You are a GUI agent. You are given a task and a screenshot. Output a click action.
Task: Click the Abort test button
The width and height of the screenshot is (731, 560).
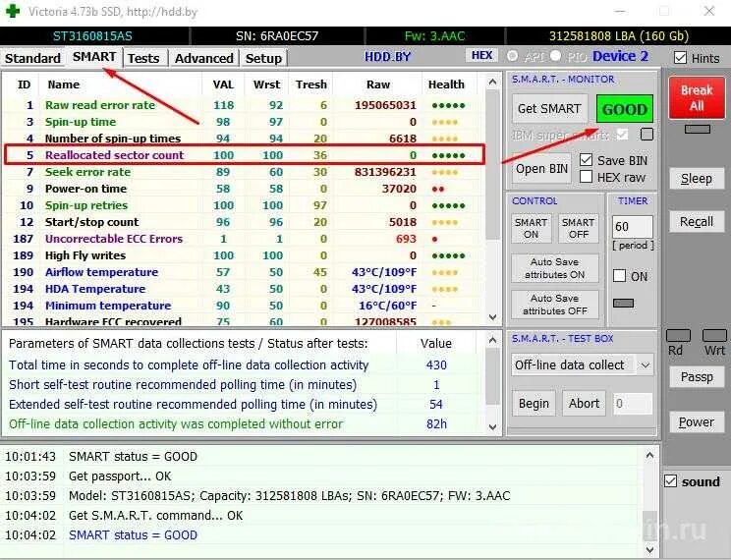pyautogui.click(x=584, y=404)
